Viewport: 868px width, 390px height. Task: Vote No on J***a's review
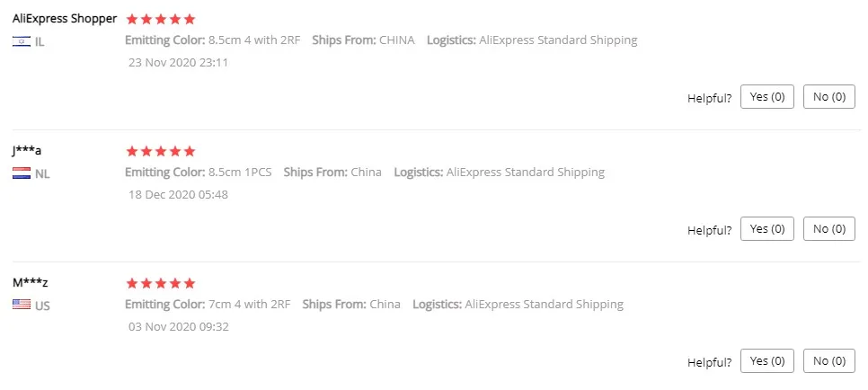click(x=828, y=229)
